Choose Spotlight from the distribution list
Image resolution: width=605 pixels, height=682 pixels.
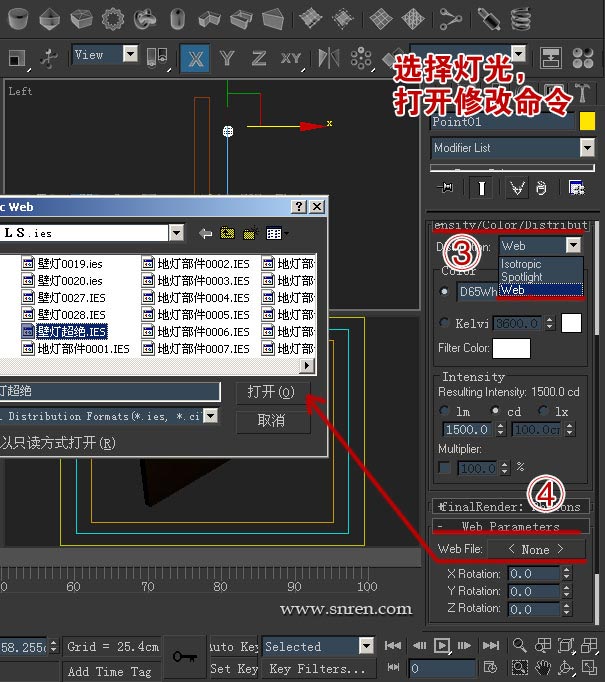[x=522, y=277]
